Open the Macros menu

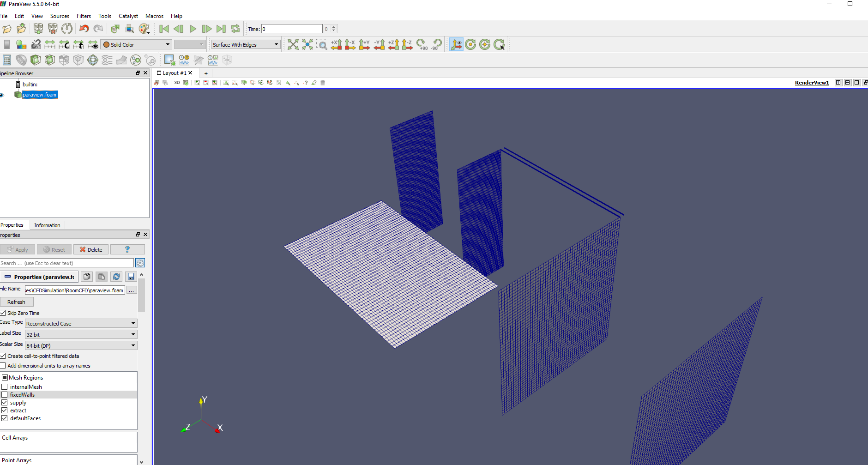click(x=154, y=16)
